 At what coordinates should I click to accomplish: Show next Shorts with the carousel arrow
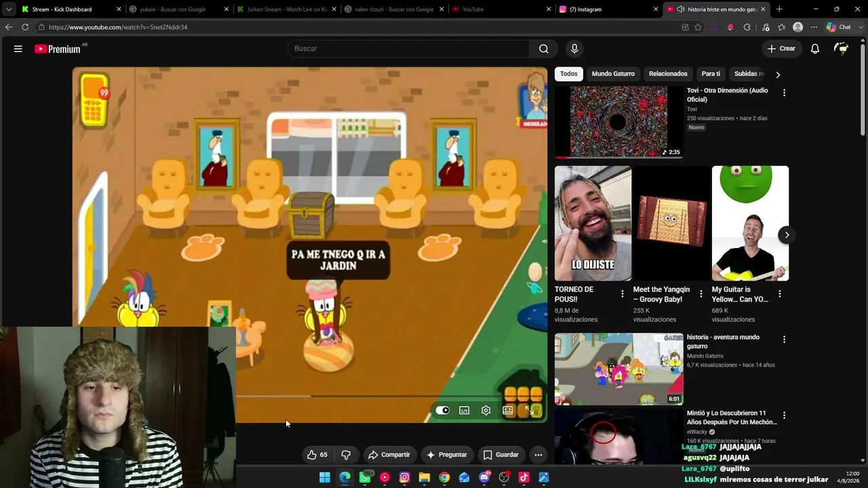[787, 235]
